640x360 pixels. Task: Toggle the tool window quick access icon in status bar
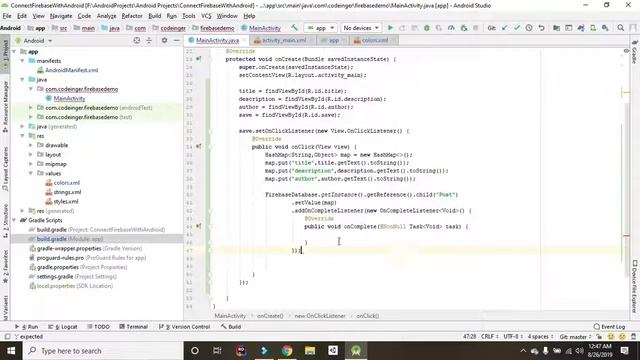(7, 337)
